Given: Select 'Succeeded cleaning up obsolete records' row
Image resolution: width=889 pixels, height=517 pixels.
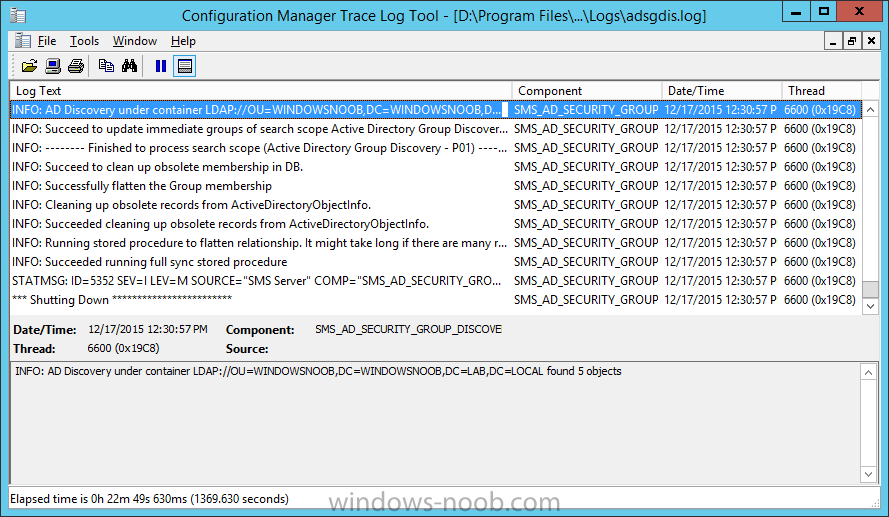Looking at the screenshot, I should click(435, 224).
